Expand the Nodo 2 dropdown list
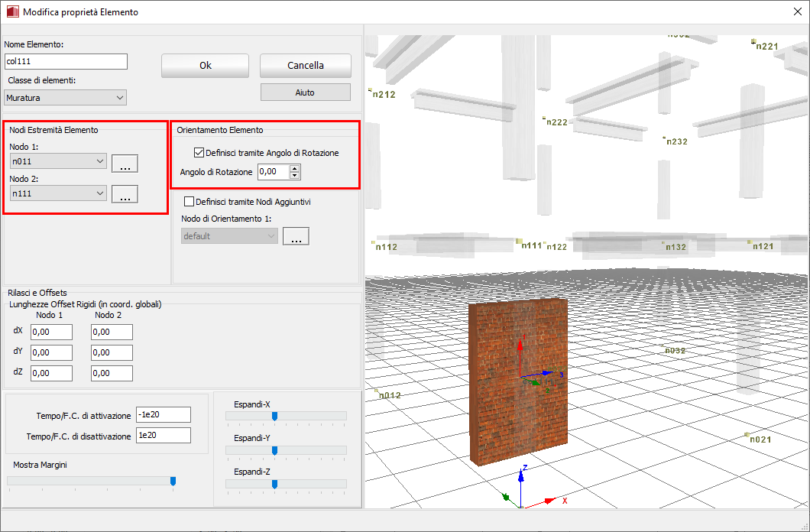 101,193
